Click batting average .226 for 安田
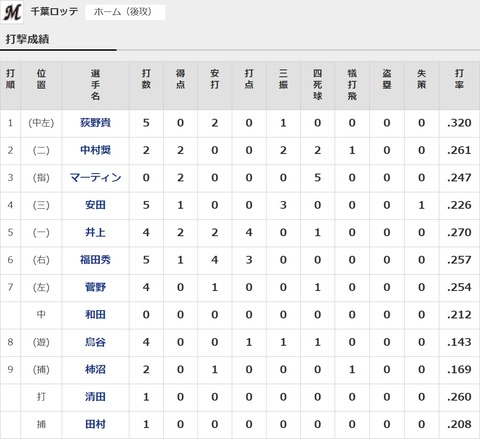 459,205
